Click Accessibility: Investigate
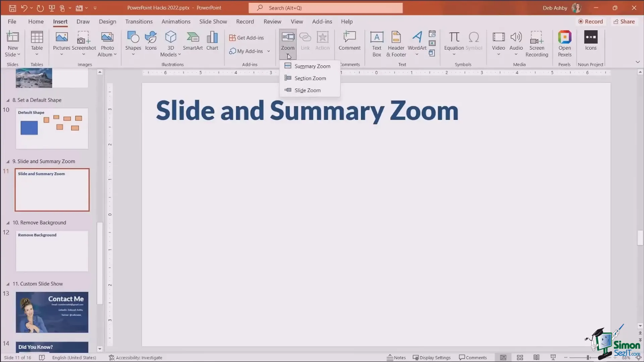 (x=136, y=358)
